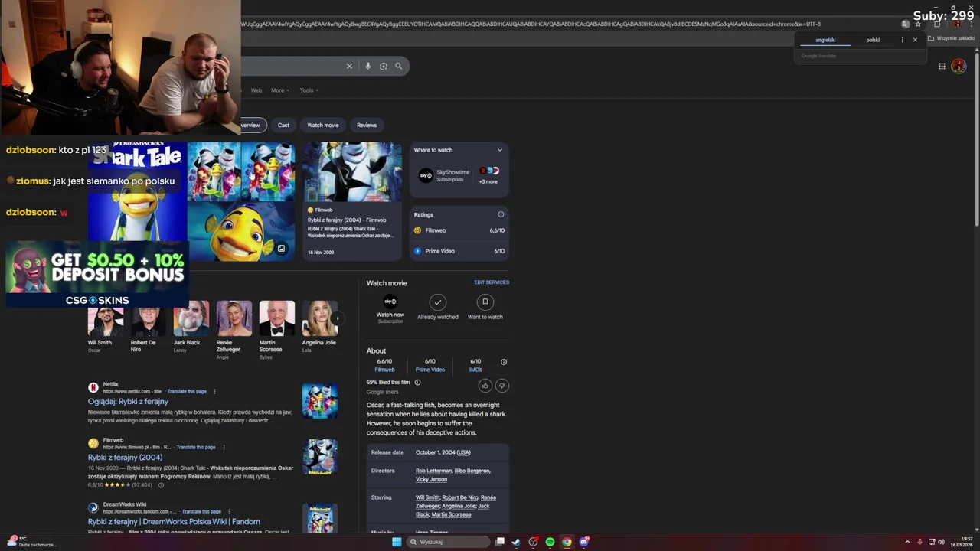Click the Ratings info icon
Screen dimensions: 980x551
501,214
